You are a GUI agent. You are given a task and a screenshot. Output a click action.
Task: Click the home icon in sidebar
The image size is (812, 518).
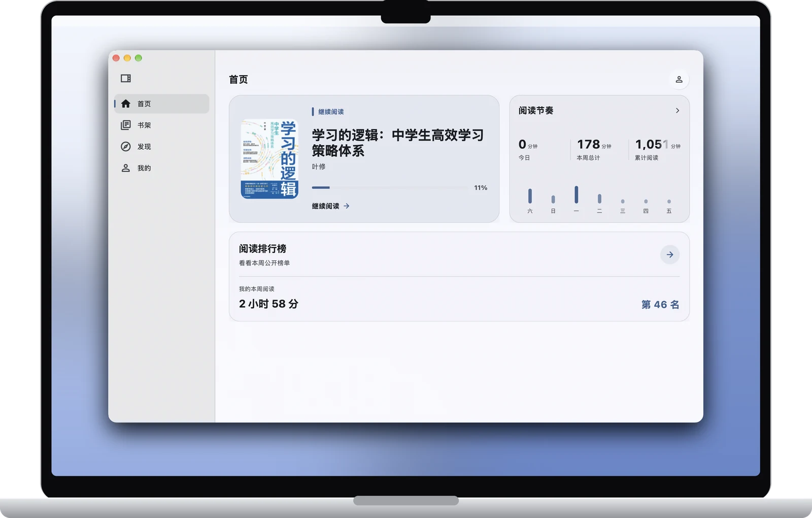coord(126,104)
